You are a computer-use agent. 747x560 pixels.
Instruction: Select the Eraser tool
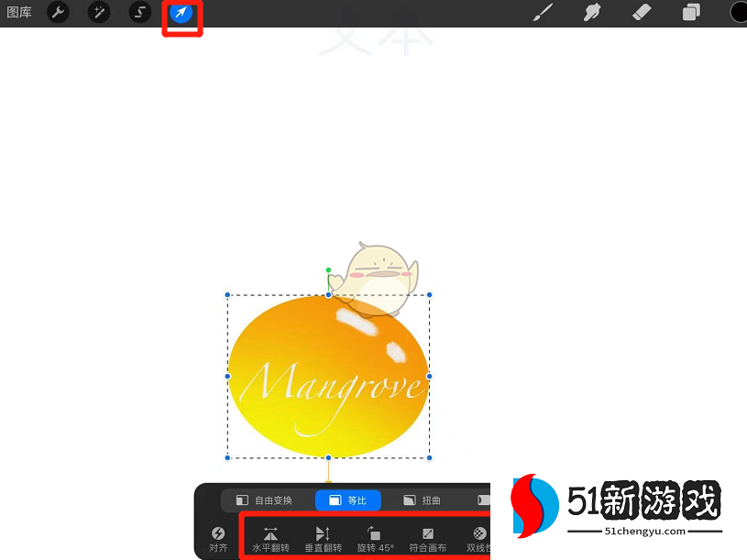tap(642, 13)
